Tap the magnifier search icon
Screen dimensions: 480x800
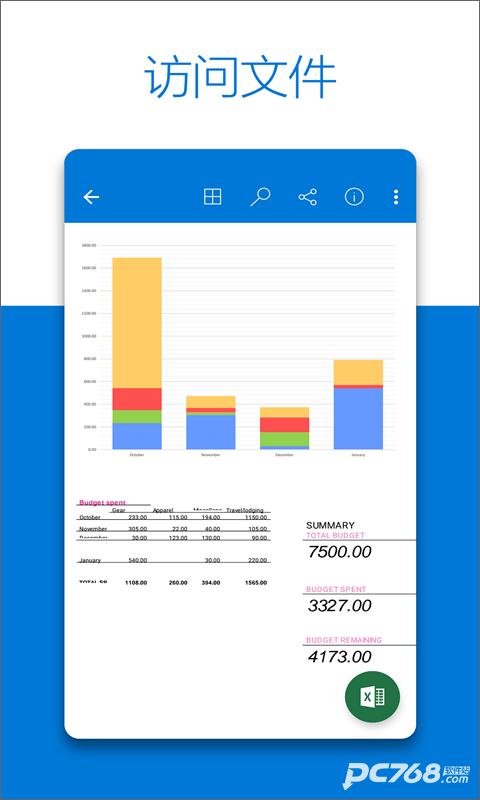coord(260,196)
